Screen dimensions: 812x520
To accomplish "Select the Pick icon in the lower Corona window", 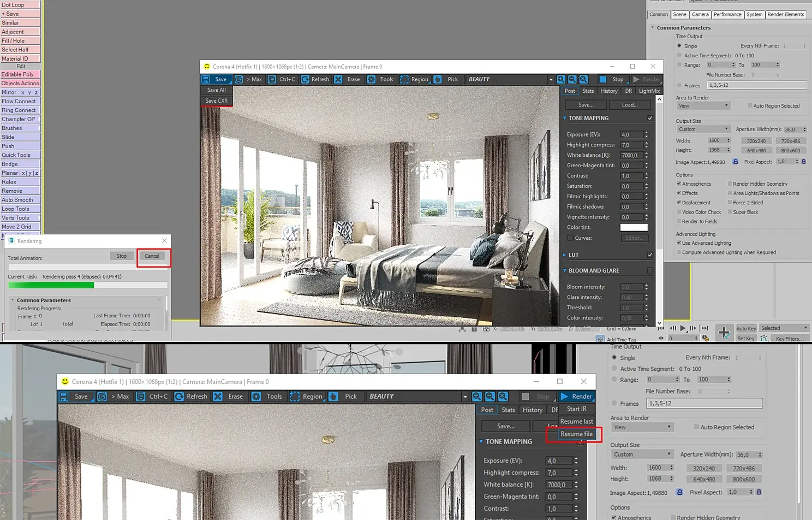I will click(333, 397).
